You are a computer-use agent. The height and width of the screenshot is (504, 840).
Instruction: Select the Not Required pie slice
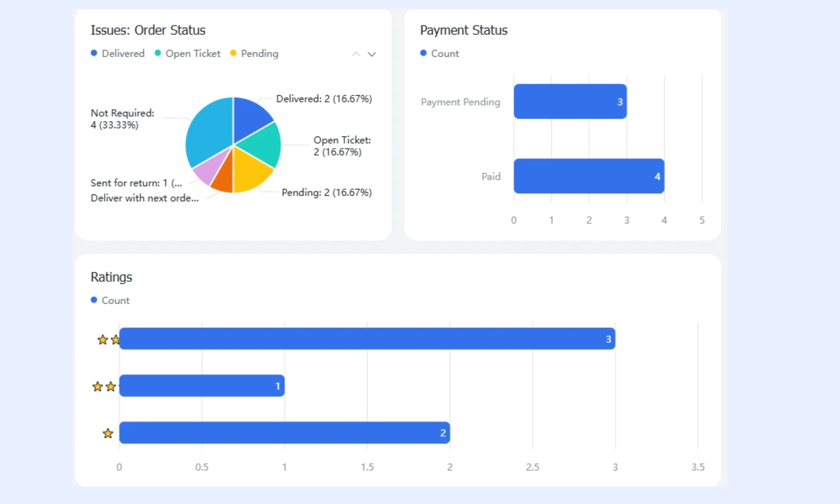pyautogui.click(x=208, y=130)
